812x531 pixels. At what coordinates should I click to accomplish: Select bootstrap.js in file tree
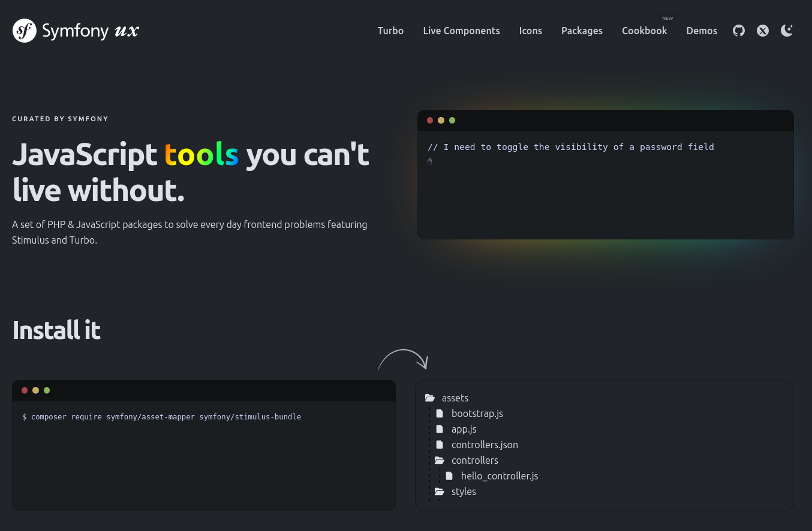tap(477, 413)
